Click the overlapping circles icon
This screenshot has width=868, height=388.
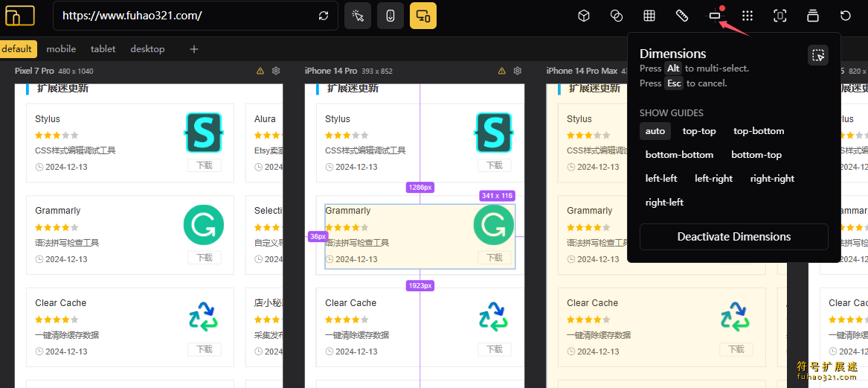click(616, 16)
